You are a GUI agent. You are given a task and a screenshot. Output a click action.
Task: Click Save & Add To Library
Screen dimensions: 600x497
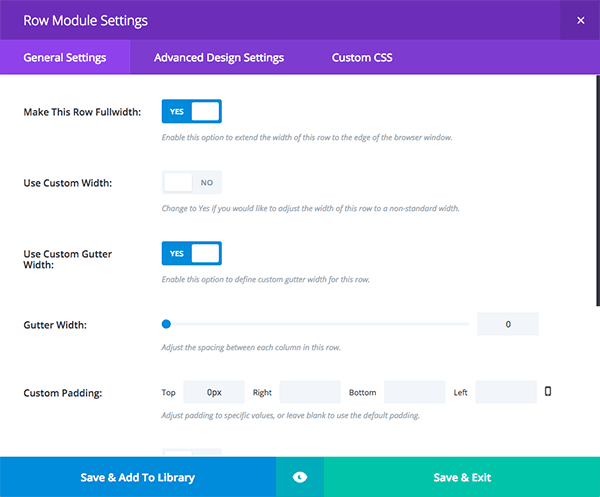point(138,477)
